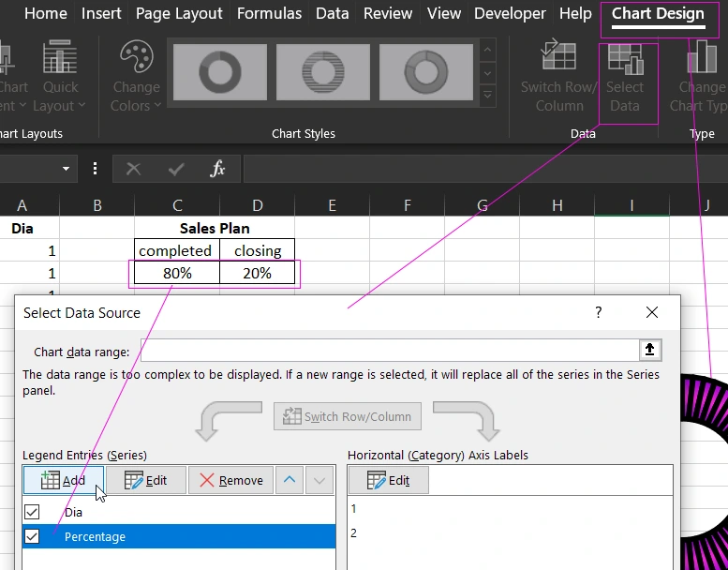Select the 'completed' cell
Screen dimensions: 728x570
[x=177, y=251]
